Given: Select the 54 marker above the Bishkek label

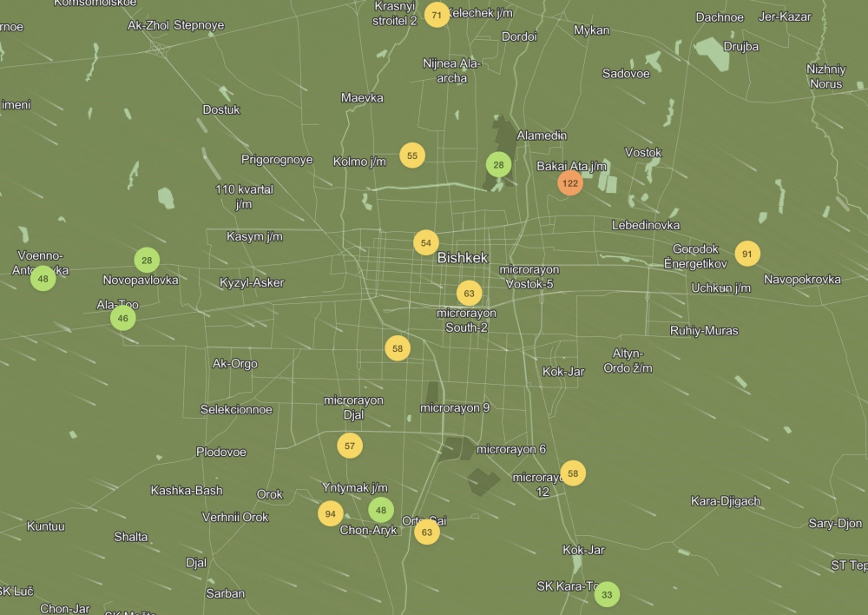Looking at the screenshot, I should point(425,243).
